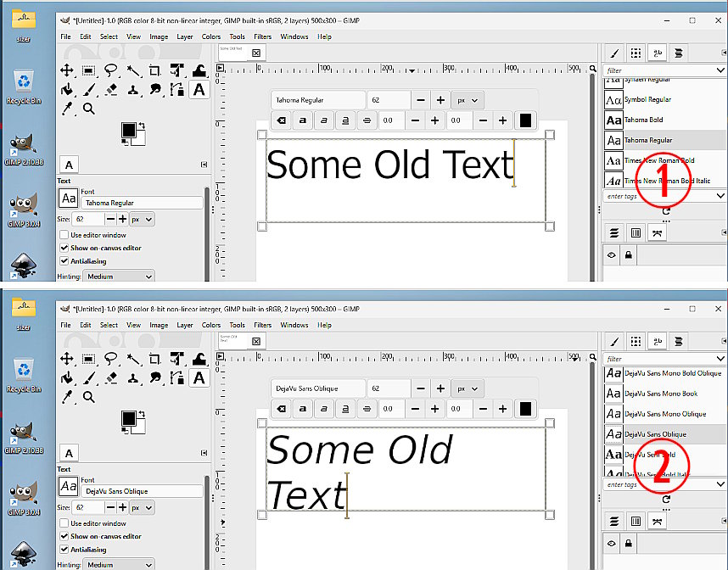Screen dimensions: 728x570
Task: Choose the Eraser tool in the bottom toolbox
Action: [111, 377]
